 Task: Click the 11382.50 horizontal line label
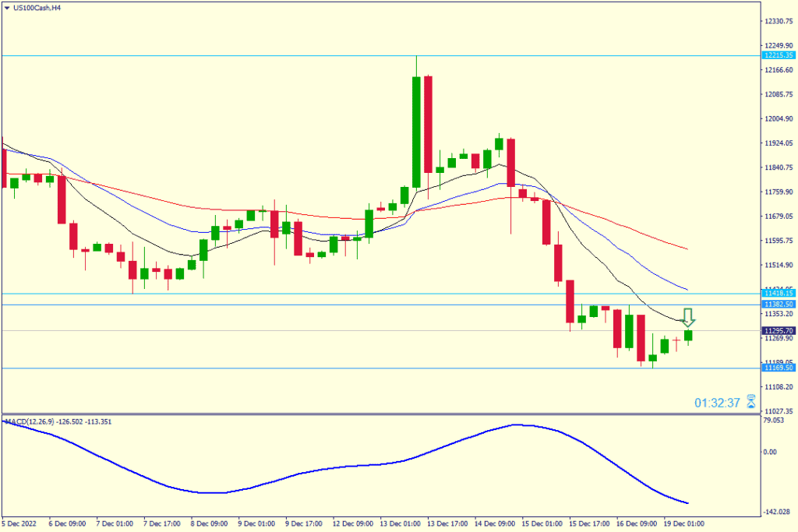779,304
